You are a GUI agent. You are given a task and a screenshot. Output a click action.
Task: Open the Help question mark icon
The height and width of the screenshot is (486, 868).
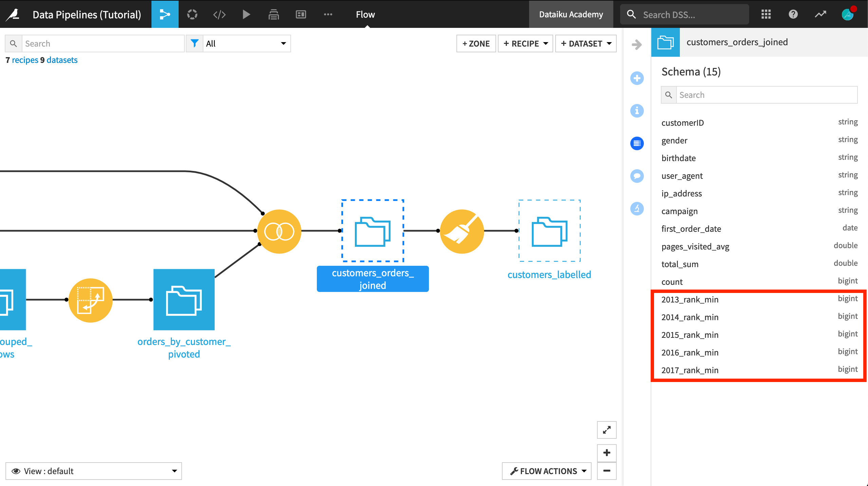(x=793, y=14)
